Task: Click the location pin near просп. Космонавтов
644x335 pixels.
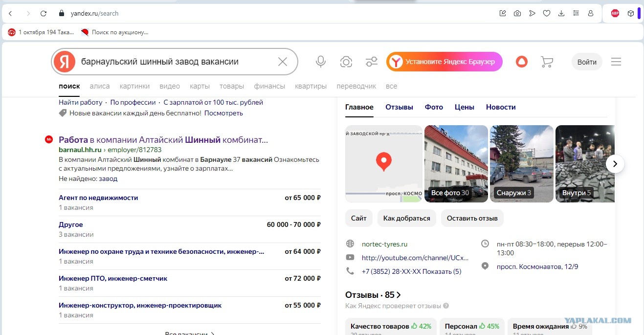Action: click(x=485, y=266)
